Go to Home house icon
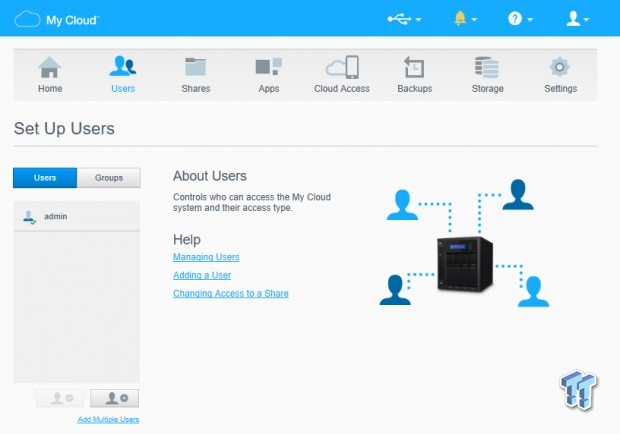The image size is (620, 434). click(49, 67)
